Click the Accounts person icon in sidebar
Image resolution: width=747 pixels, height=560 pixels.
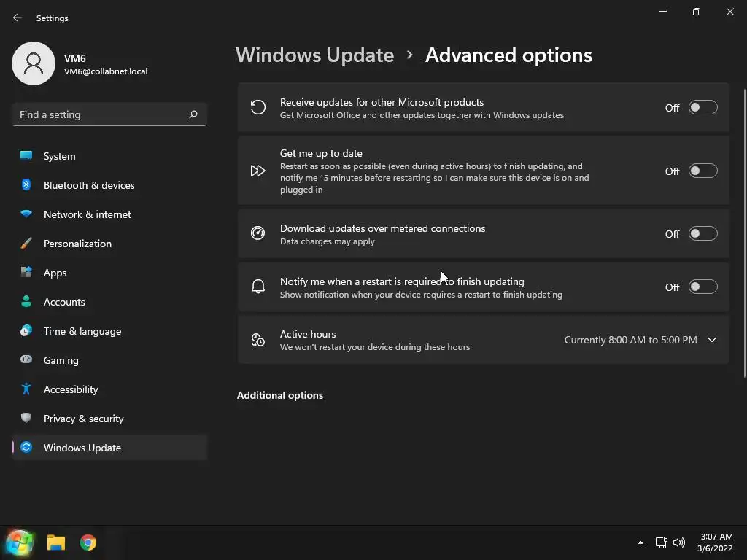26,301
